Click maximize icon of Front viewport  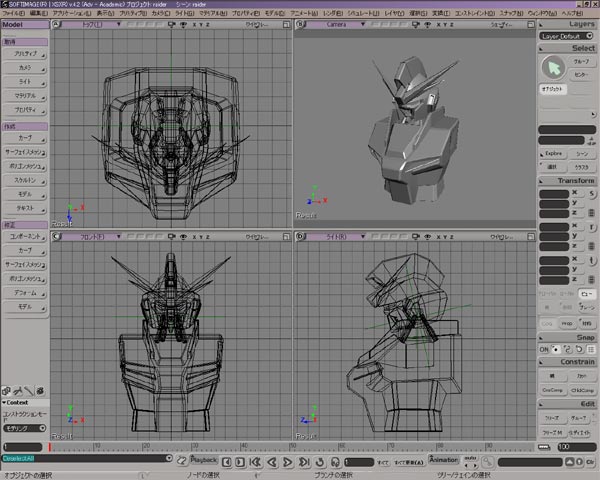pos(286,237)
